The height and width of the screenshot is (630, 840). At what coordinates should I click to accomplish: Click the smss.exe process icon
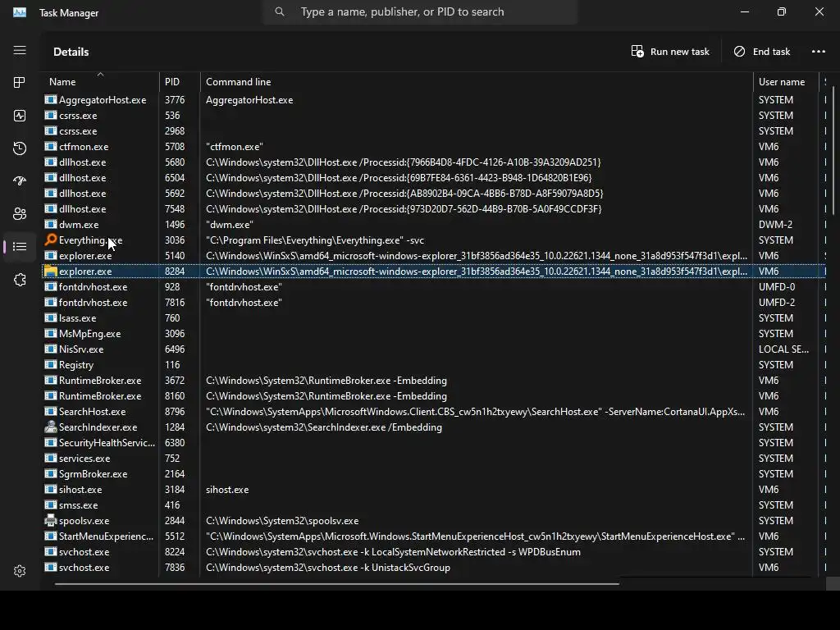coord(50,504)
